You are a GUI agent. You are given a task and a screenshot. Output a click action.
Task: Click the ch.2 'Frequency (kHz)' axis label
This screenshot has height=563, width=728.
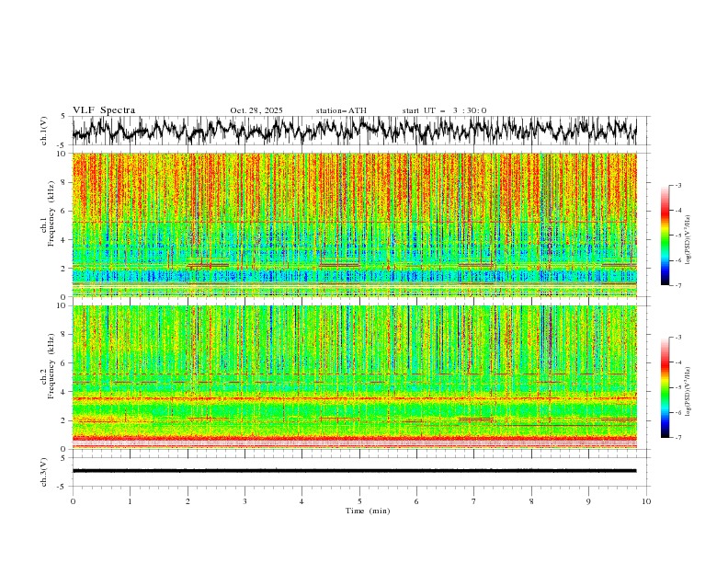click(51, 366)
